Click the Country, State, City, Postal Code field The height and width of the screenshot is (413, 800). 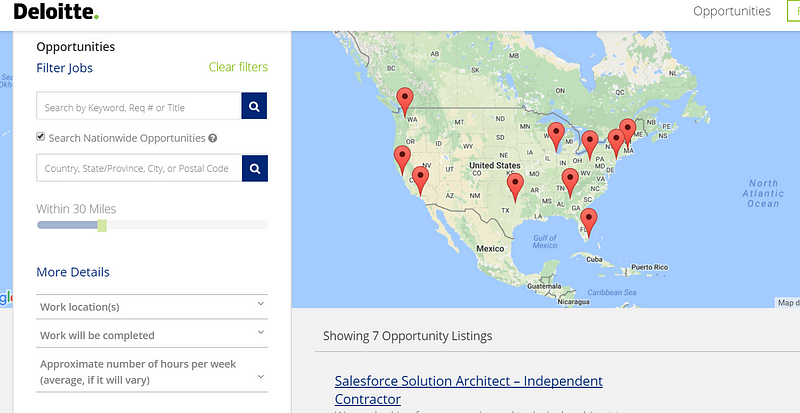(x=139, y=168)
